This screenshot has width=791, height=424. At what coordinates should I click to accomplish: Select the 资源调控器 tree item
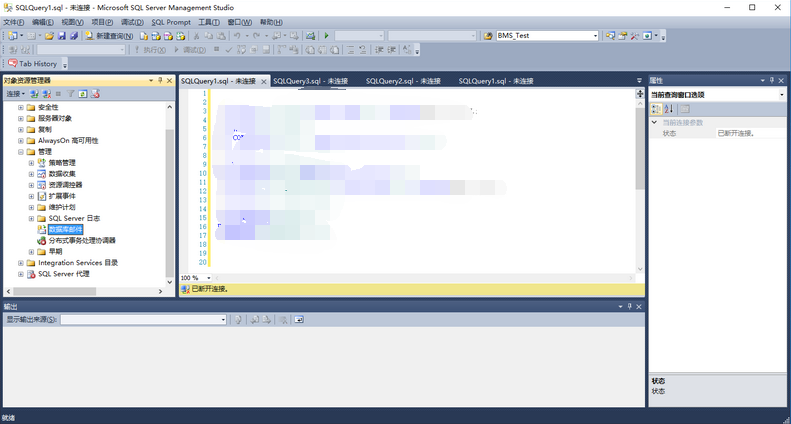(x=66, y=185)
